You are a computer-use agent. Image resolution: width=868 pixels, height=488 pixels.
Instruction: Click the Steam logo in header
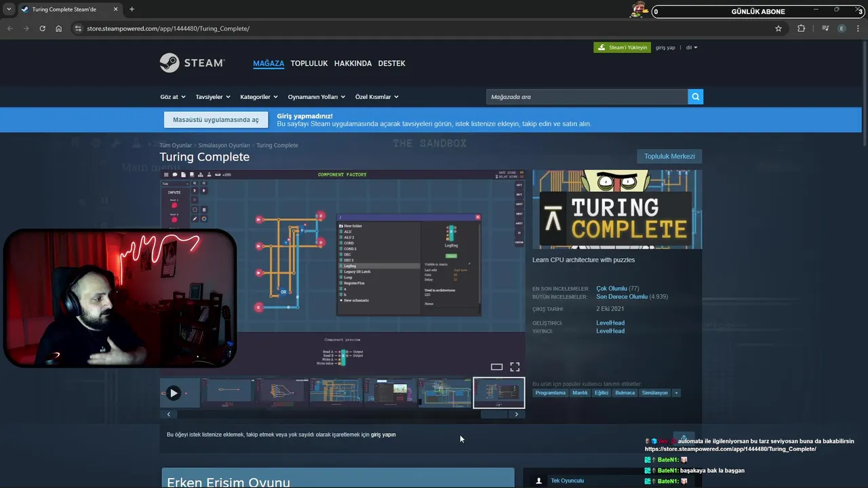click(x=192, y=63)
